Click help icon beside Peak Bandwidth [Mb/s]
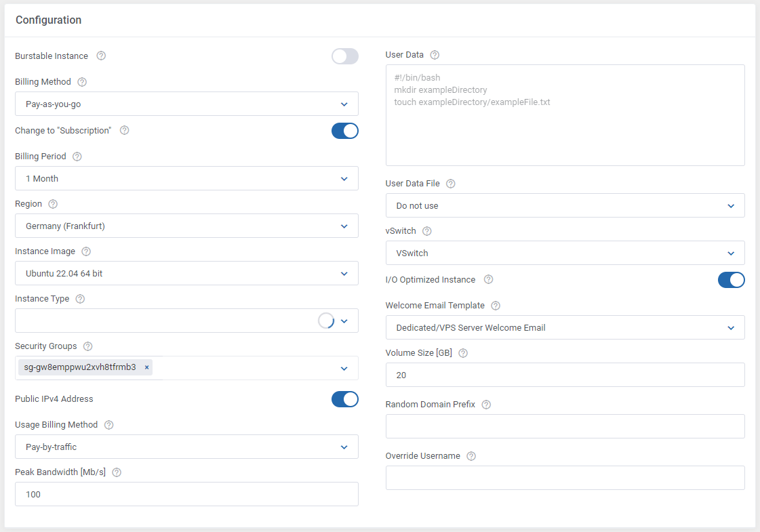The width and height of the screenshot is (760, 532). point(117,472)
